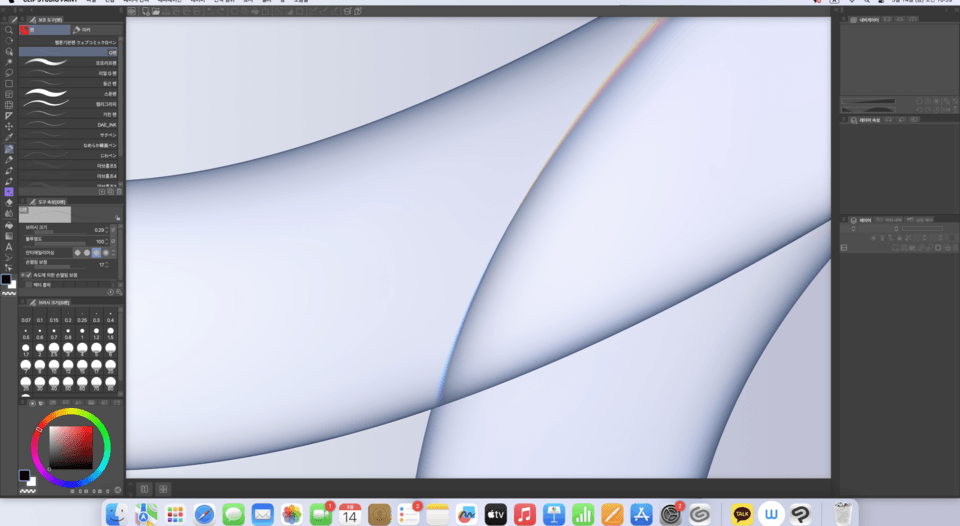Switch to the Marker sub tool tab
Screen dimensions: 960x526
point(83,29)
